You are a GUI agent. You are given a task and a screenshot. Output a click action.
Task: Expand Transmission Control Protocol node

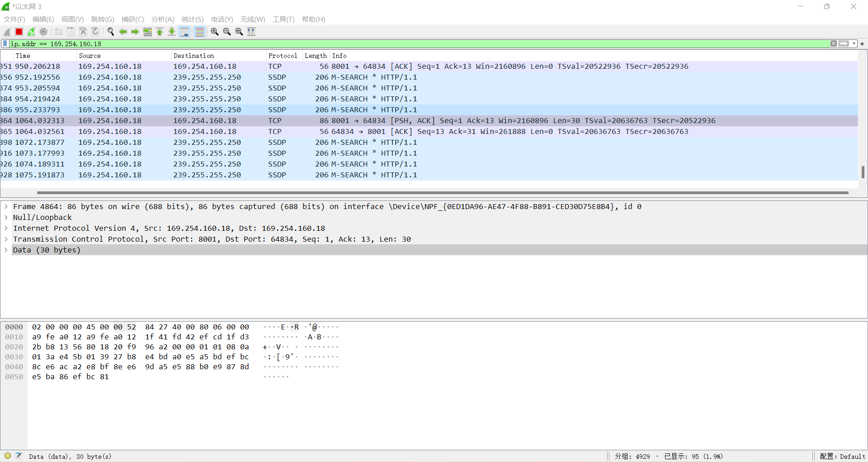click(6, 239)
